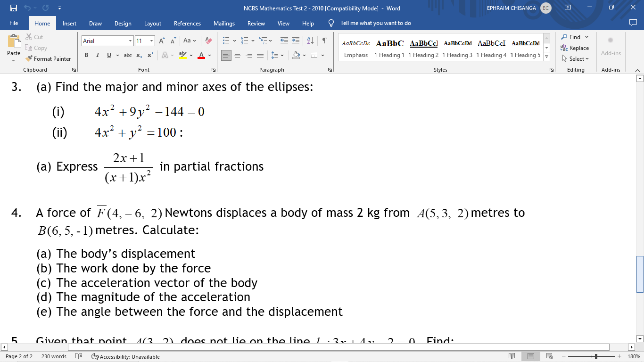Image resolution: width=644 pixels, height=362 pixels.
Task: Open Customize Quick Access Toolbar dropdown
Action: pyautogui.click(x=59, y=8)
